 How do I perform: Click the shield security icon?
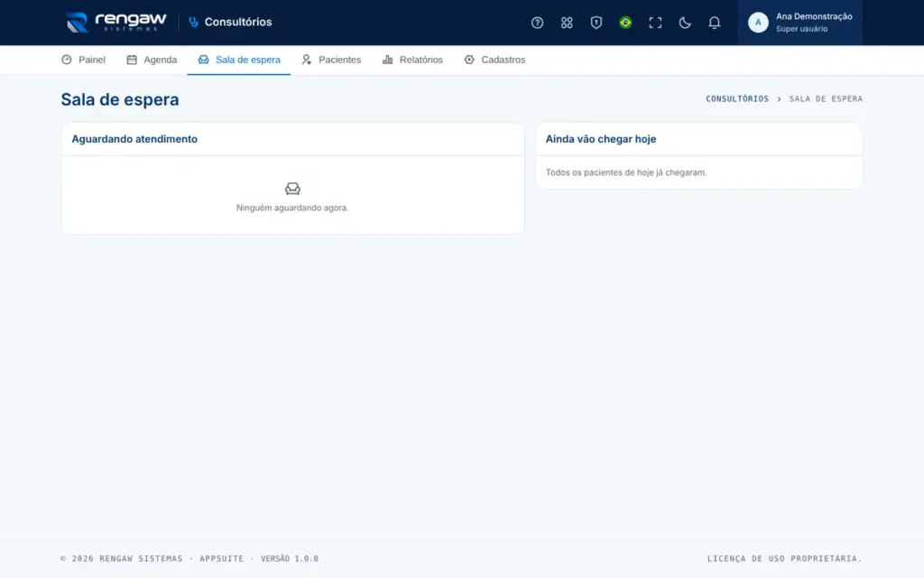tap(596, 23)
